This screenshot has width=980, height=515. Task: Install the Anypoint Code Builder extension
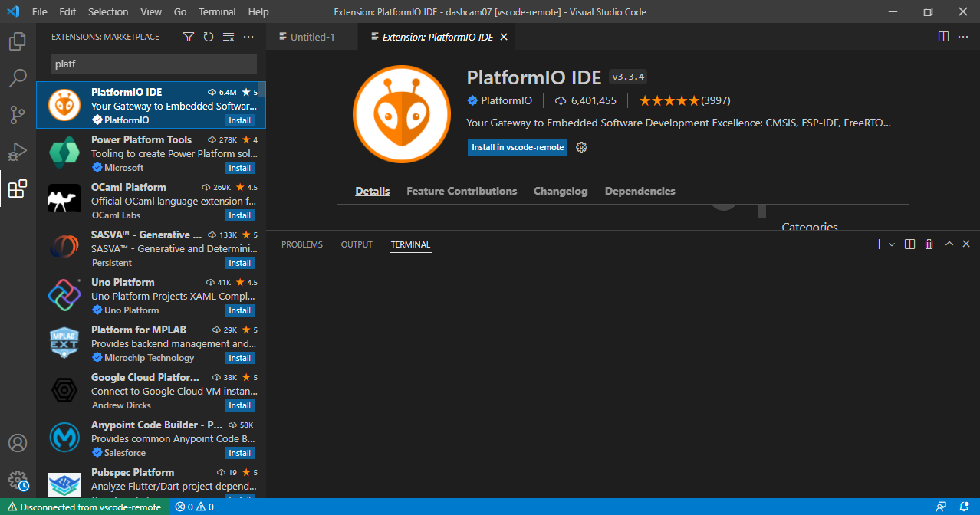click(x=240, y=453)
